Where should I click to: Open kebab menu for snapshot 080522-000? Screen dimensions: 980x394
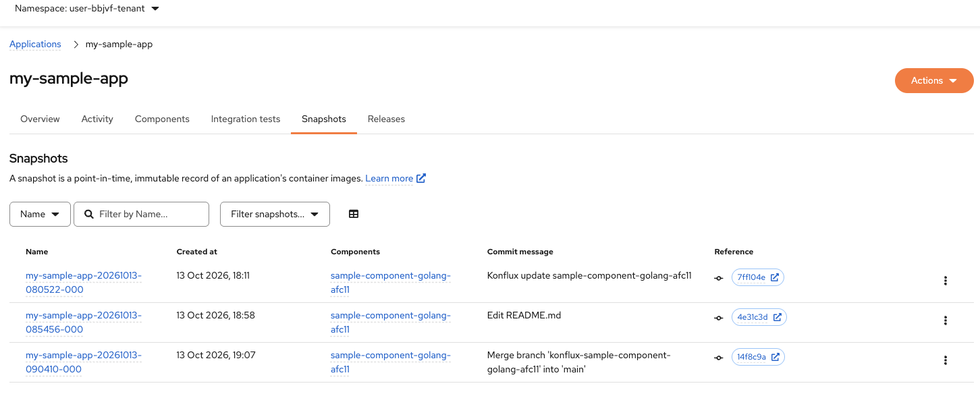pyautogui.click(x=946, y=281)
